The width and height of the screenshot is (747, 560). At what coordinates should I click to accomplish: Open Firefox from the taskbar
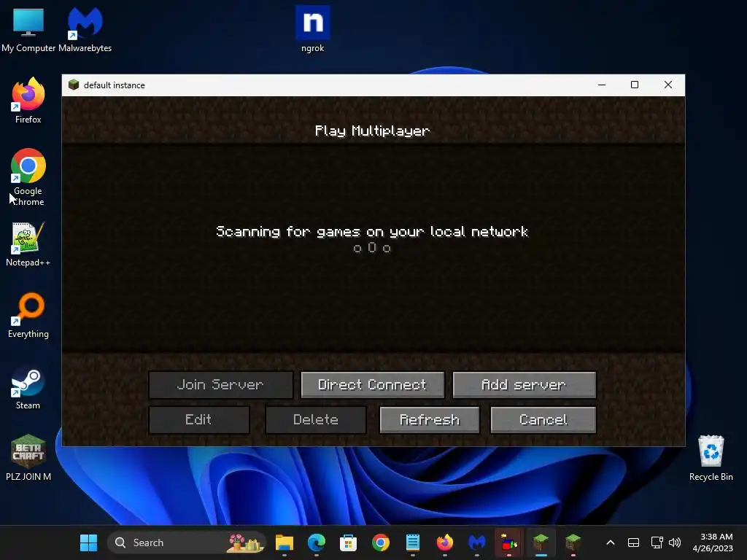tap(445, 542)
